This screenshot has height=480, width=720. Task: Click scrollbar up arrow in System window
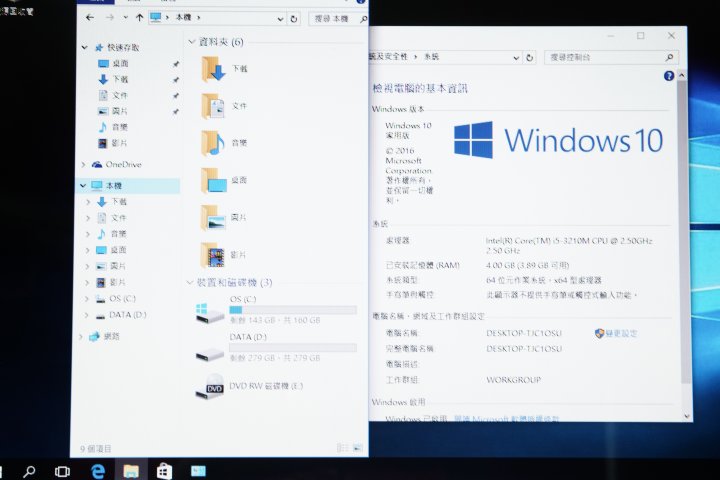point(682,75)
